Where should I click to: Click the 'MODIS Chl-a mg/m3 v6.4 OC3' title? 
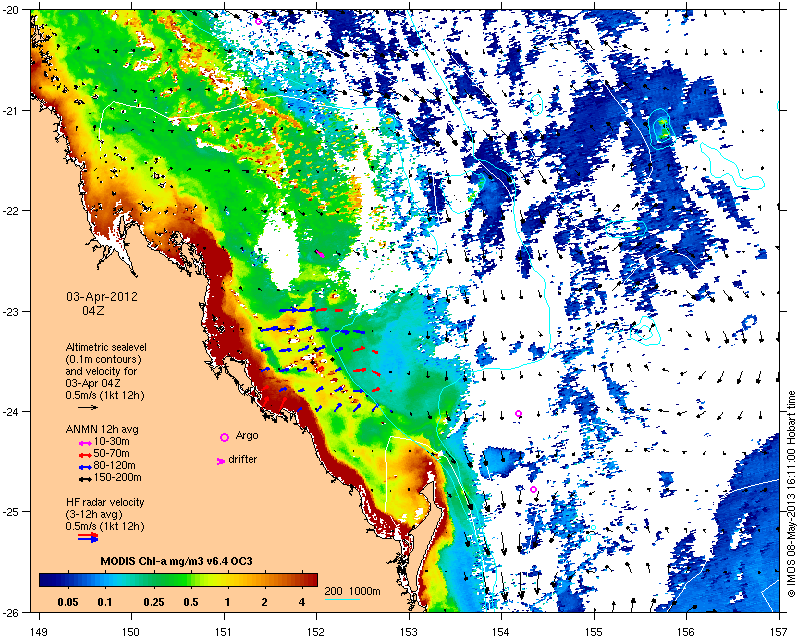pos(177,561)
